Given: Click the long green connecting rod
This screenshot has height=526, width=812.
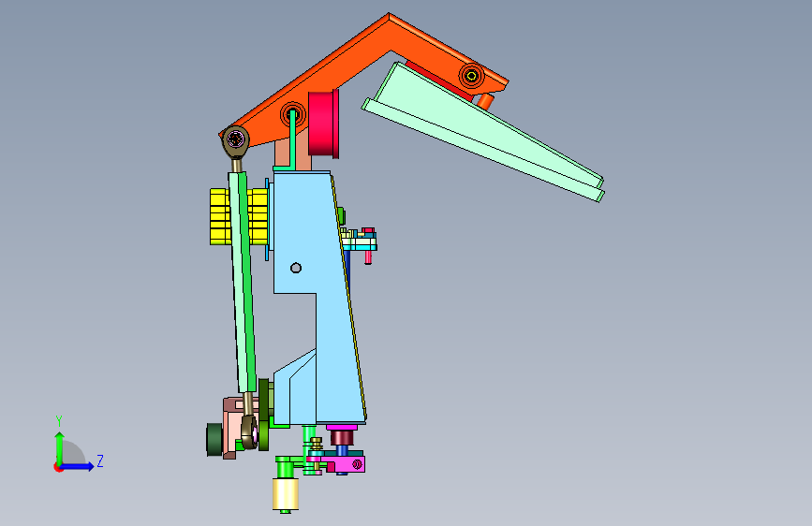Looking at the screenshot, I should [243, 282].
